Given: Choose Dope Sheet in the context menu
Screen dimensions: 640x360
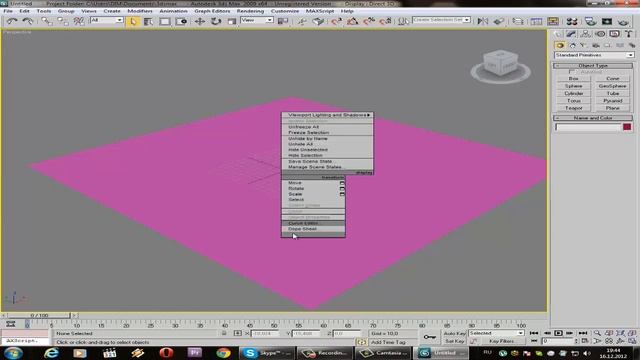Looking at the screenshot, I should pos(313,229).
